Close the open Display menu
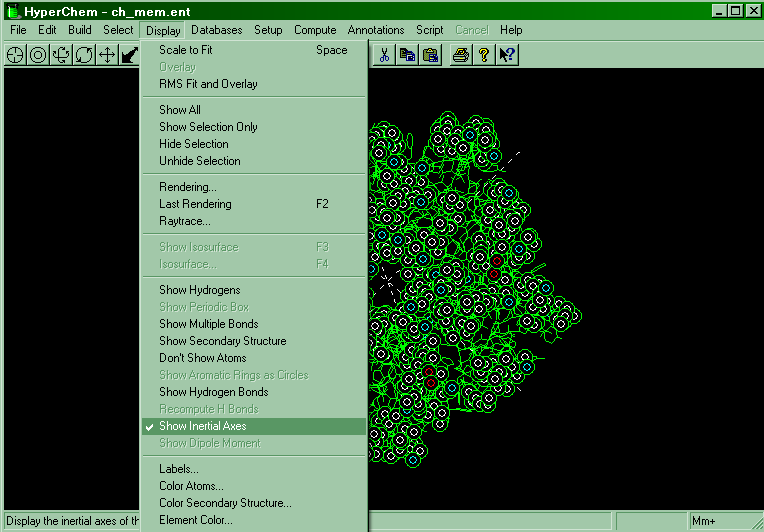Image resolution: width=764 pixels, height=532 pixels. [163, 31]
